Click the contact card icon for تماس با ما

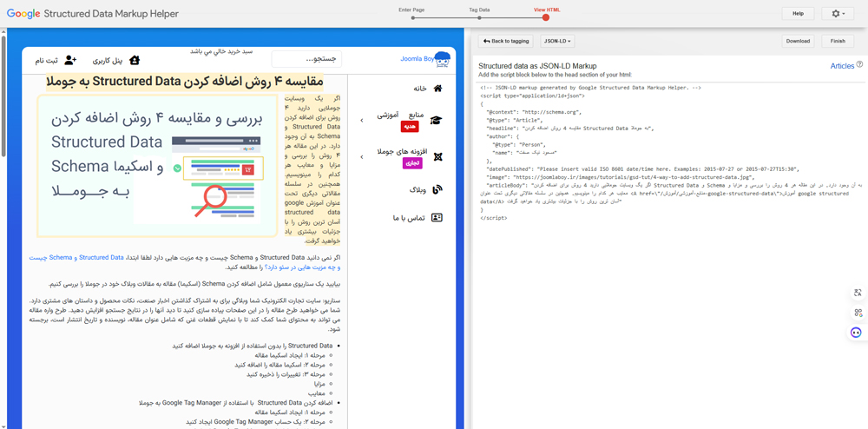tap(437, 218)
